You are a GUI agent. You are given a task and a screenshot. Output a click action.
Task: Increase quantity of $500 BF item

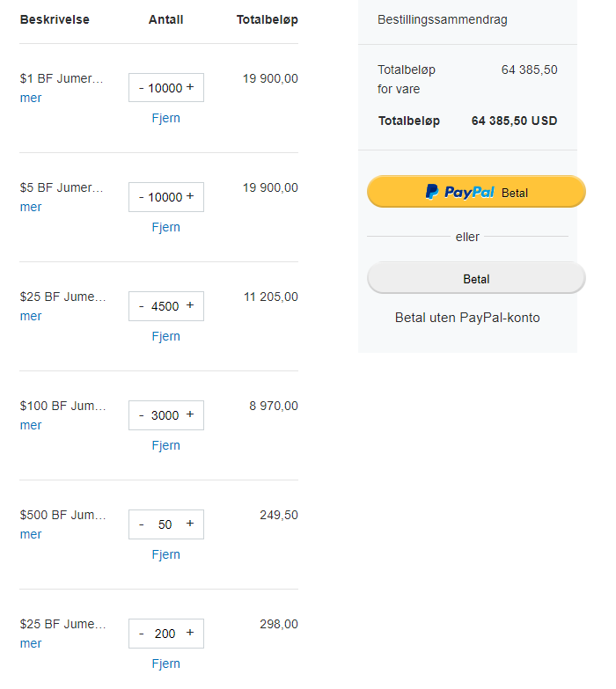[x=190, y=524]
